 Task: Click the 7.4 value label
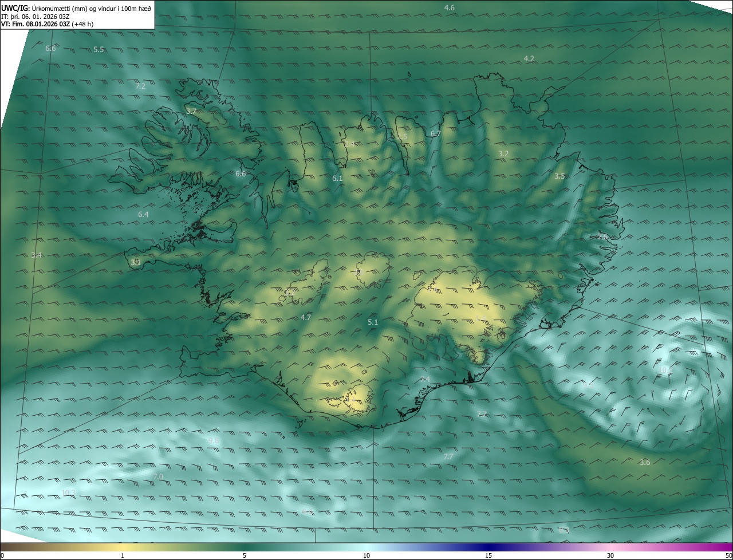click(424, 380)
